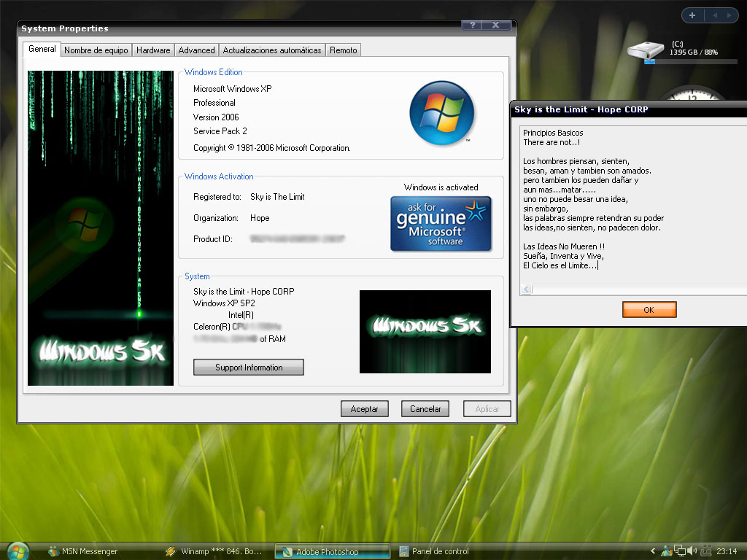Open the volume speaker icon in system tray
747x560 pixels.
[x=690, y=550]
